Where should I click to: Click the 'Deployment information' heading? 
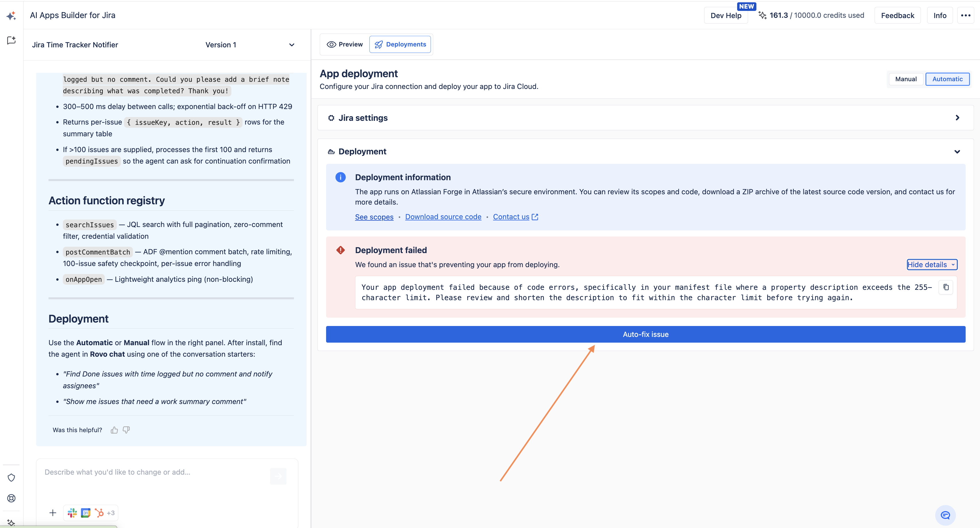tap(403, 177)
